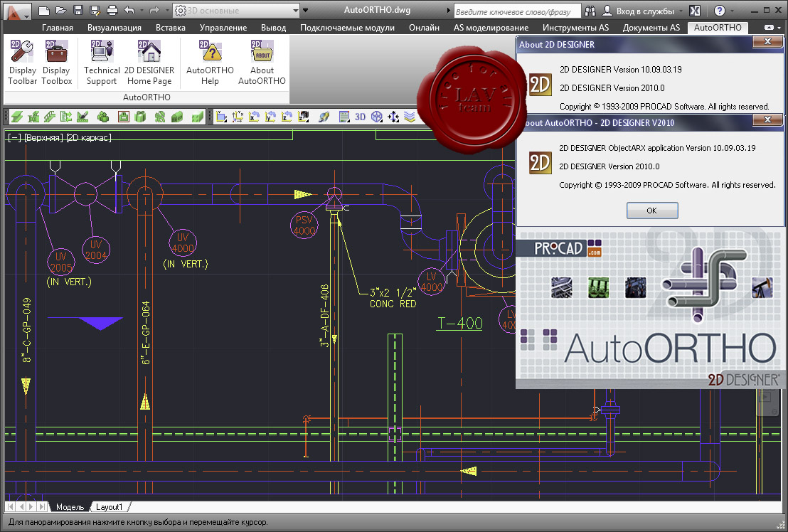Open the 'Подключаемые модули' ribbon tab
788x532 pixels.
pos(347,28)
